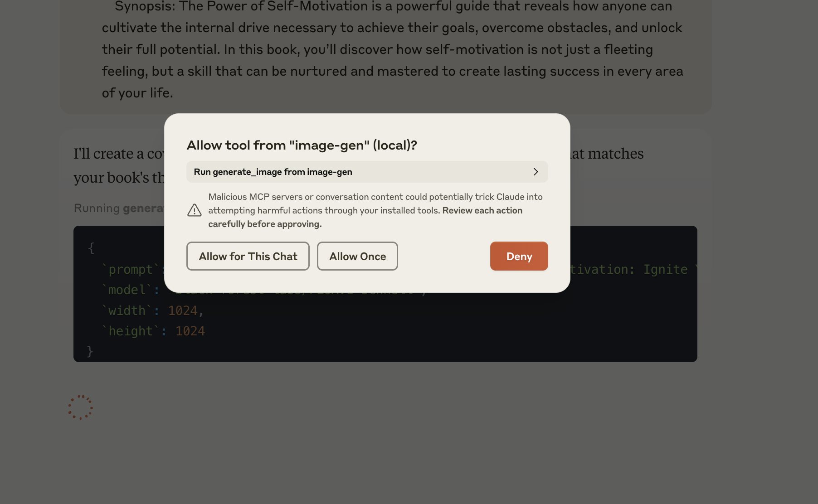The image size is (818, 504).
Task: Click the loading spinner icon
Action: click(81, 407)
